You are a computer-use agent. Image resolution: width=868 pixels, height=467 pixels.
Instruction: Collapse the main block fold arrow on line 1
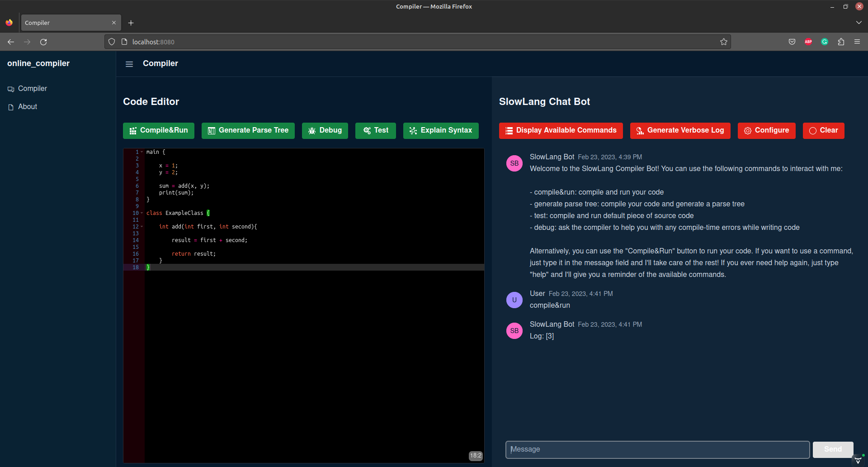coord(142,152)
